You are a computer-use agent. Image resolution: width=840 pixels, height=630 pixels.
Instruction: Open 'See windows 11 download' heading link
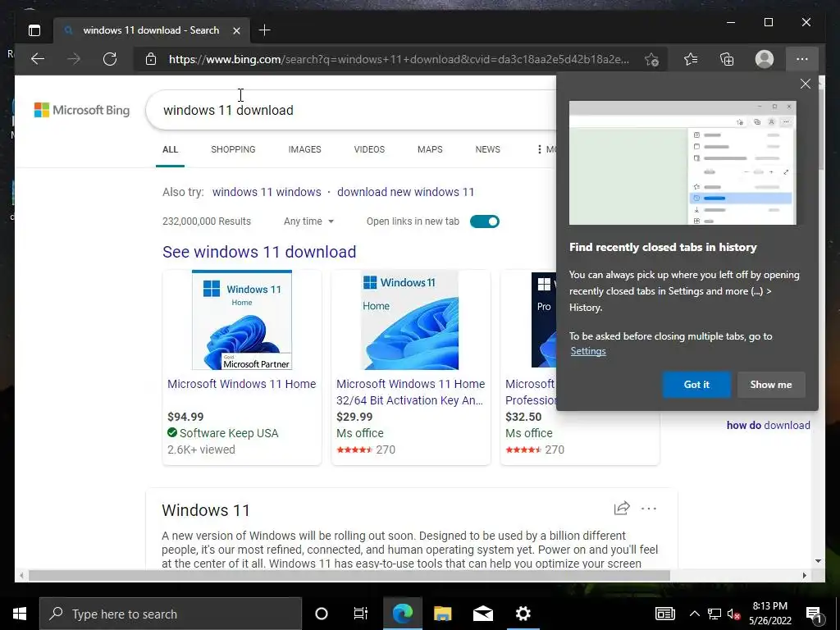(259, 252)
